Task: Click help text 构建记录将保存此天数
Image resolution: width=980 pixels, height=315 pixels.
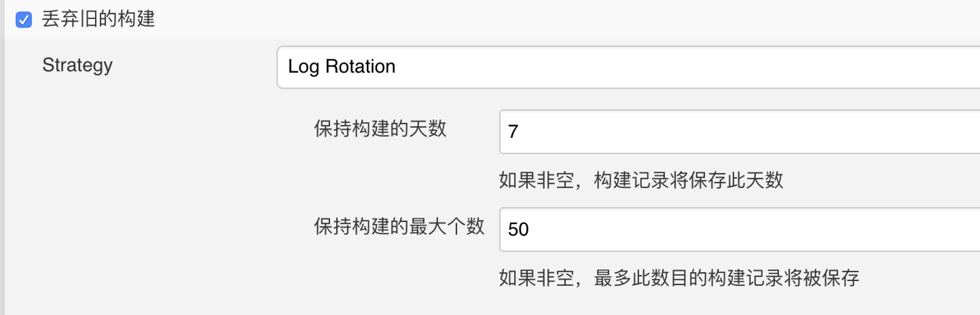Action: (689, 180)
